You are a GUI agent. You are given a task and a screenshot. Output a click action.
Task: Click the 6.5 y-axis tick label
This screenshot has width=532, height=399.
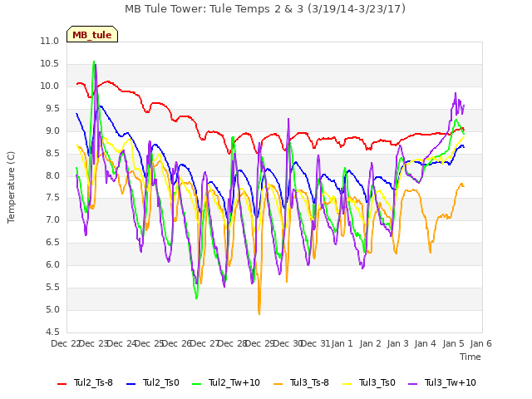(52, 242)
